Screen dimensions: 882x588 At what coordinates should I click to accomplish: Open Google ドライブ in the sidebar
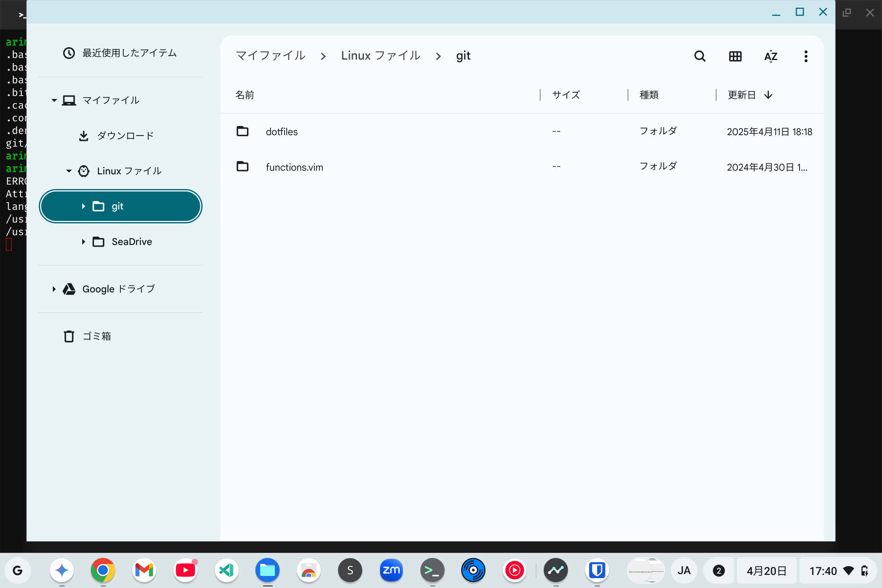click(x=120, y=289)
